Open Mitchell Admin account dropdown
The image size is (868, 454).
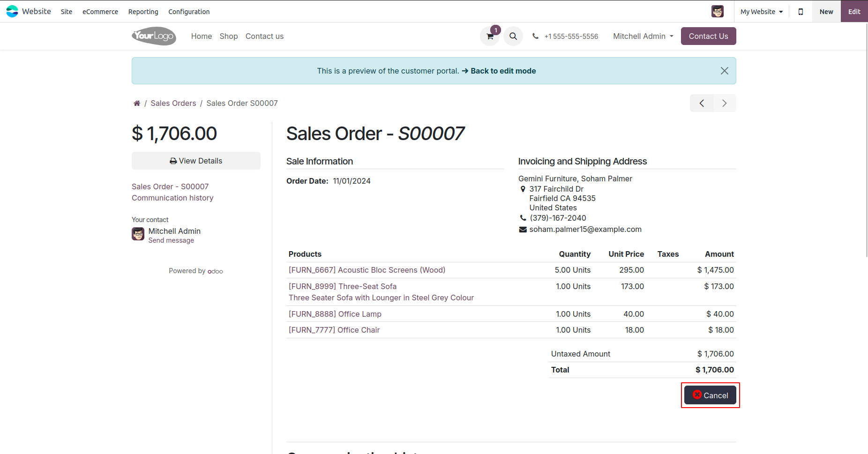tap(643, 36)
